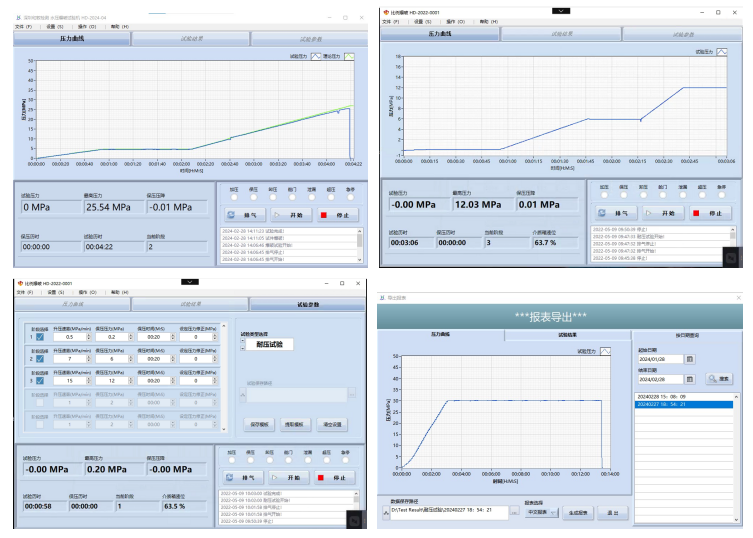Click magnifier search button in report export dialog
This screenshot has width=753, height=538.
[x=719, y=379]
